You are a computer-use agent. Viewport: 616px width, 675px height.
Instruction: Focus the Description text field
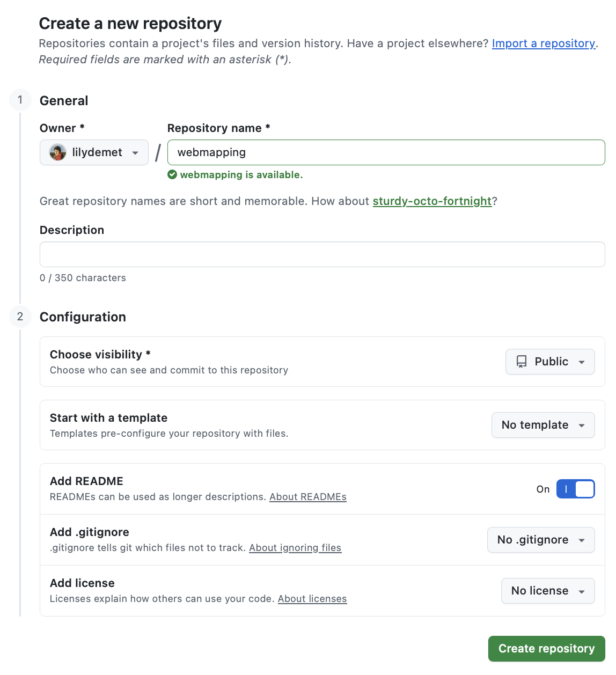322,254
